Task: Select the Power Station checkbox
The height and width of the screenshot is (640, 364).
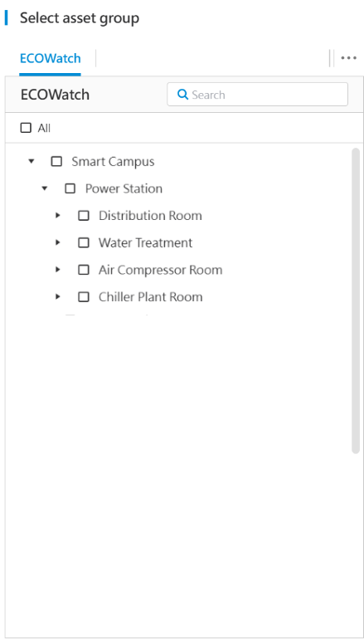Action: point(70,188)
